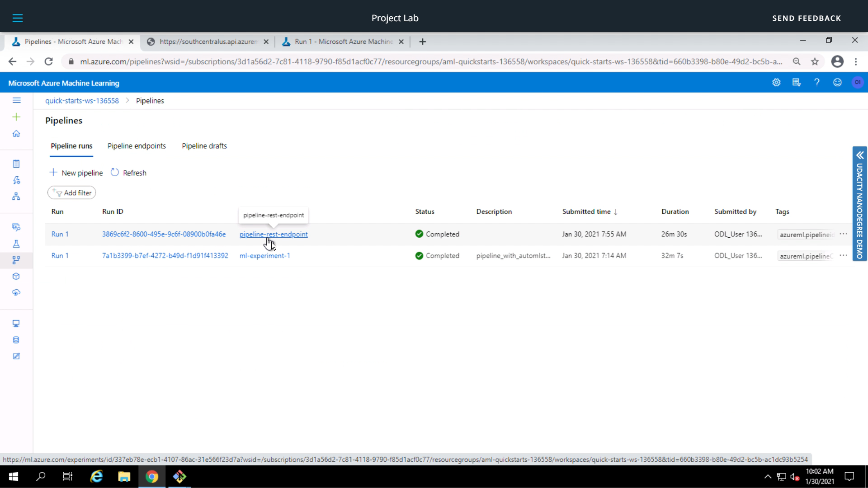Open Compute monitor icon in sidebar
This screenshot has height=488, width=868.
coord(16,323)
